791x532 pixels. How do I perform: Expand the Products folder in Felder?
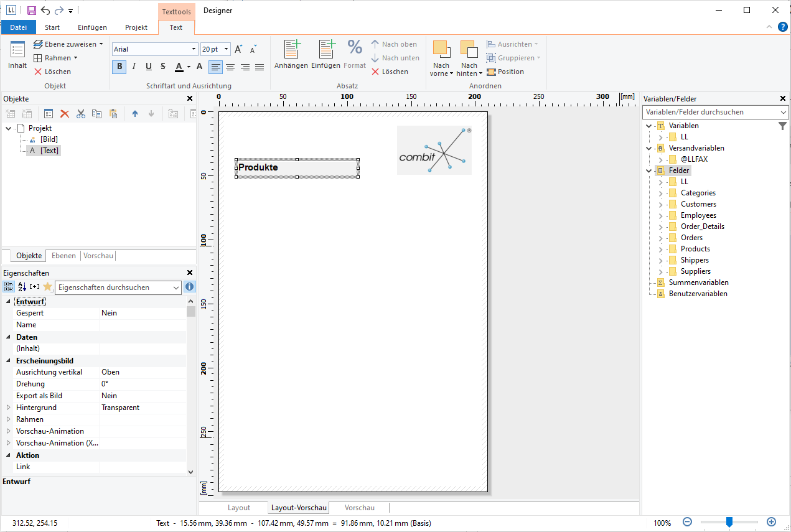[x=660, y=249]
